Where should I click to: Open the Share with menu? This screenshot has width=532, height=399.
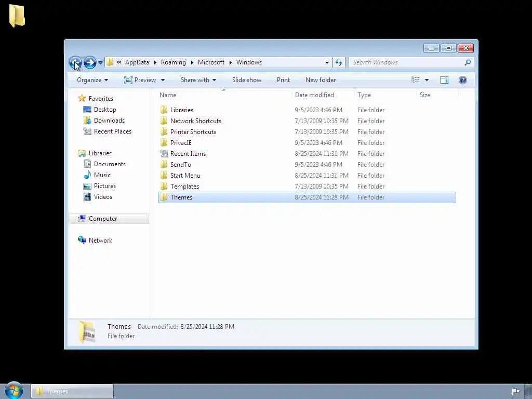tap(198, 80)
